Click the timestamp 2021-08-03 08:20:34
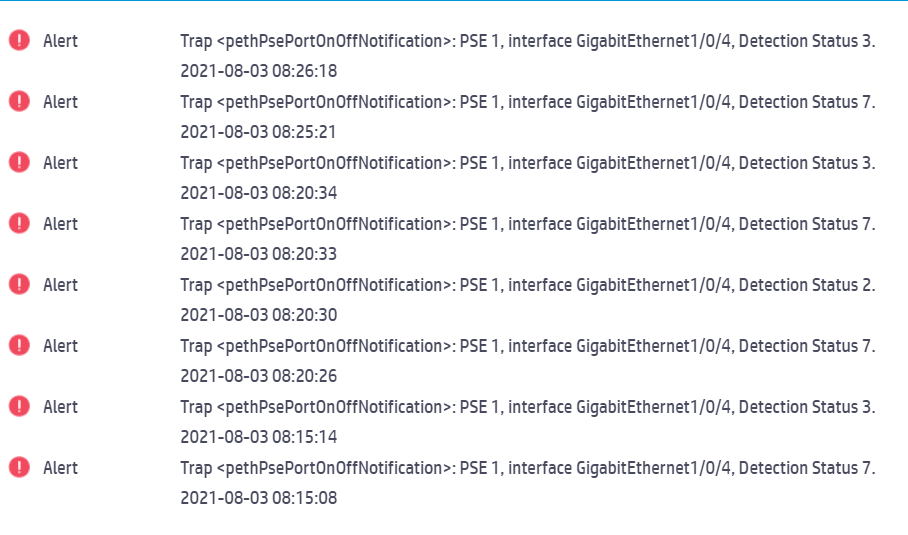 tap(258, 193)
